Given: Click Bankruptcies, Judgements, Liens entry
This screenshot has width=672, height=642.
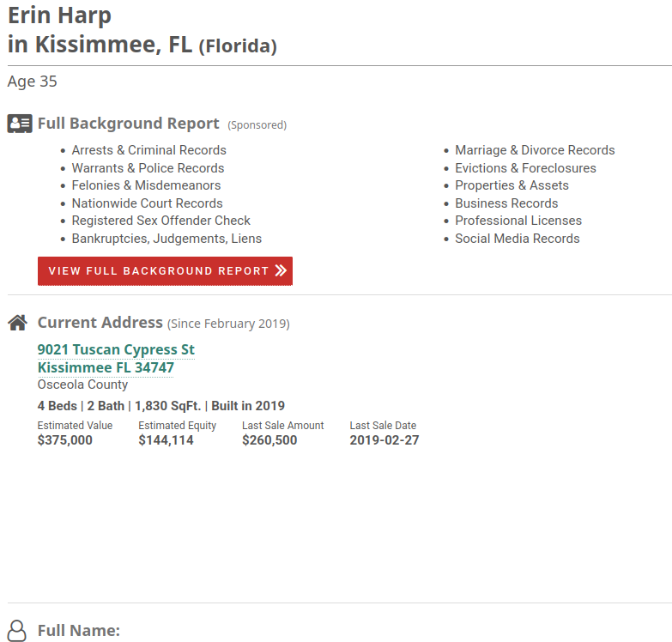Looking at the screenshot, I should pos(166,239).
